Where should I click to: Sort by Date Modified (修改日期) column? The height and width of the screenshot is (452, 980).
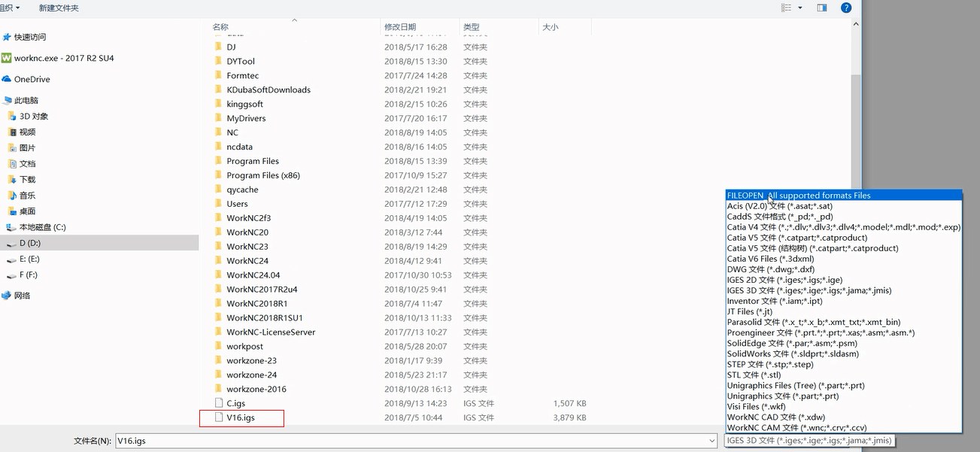[x=400, y=26]
